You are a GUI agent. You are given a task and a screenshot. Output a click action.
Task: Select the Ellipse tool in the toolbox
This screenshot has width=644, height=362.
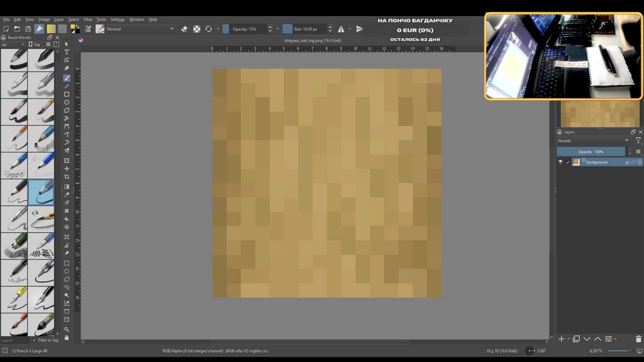click(x=66, y=102)
